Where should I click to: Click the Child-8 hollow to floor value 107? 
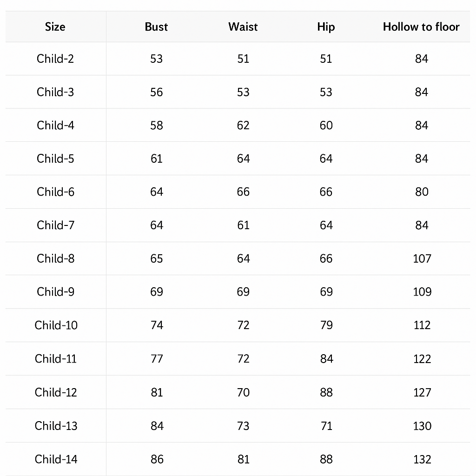click(422, 258)
